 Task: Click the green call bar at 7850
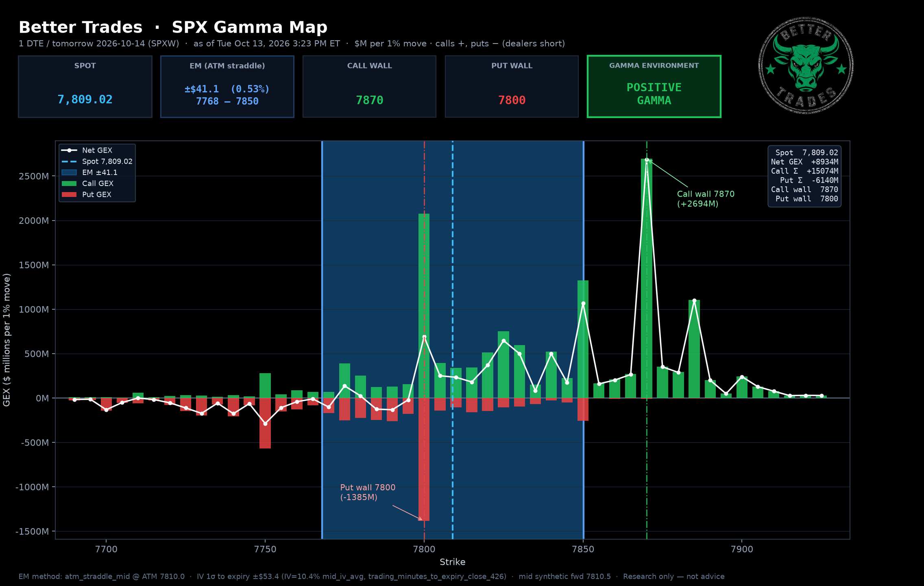point(583,339)
